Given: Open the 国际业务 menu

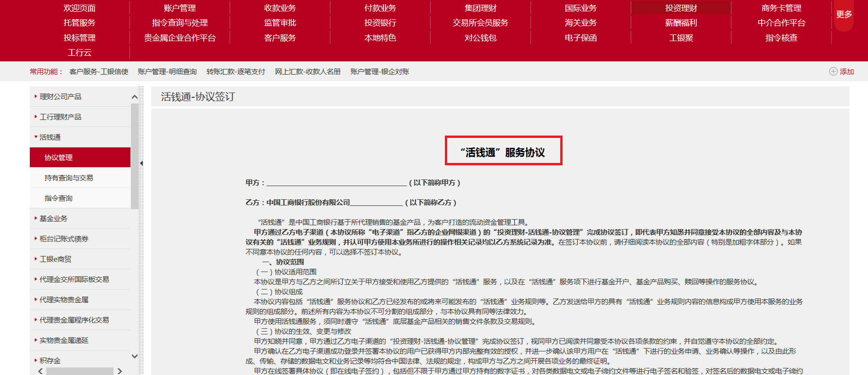Looking at the screenshot, I should (x=581, y=8).
